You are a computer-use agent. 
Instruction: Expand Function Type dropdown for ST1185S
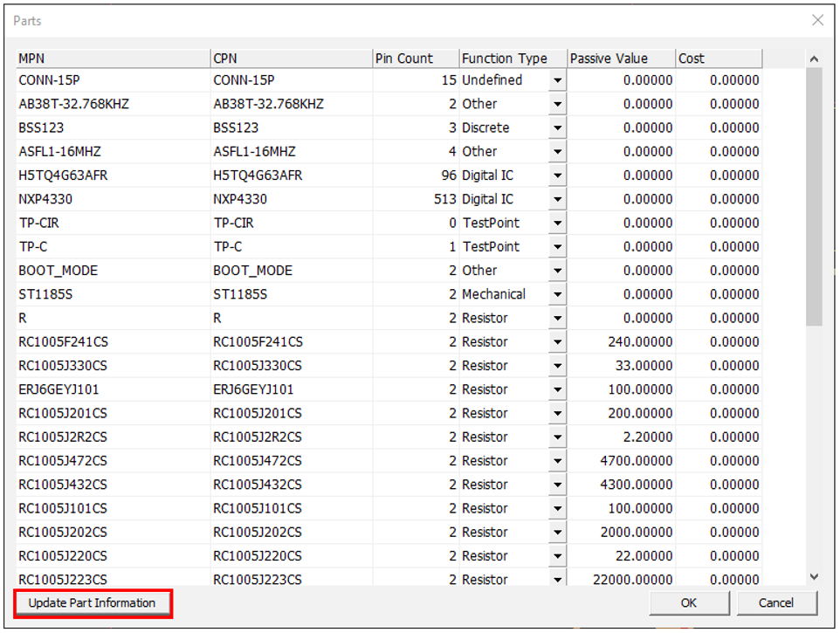(x=557, y=295)
